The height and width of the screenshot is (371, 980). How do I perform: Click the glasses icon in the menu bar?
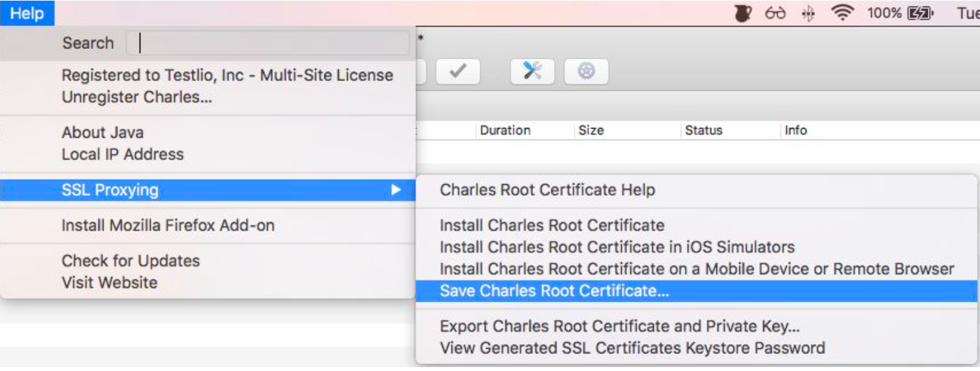[775, 13]
